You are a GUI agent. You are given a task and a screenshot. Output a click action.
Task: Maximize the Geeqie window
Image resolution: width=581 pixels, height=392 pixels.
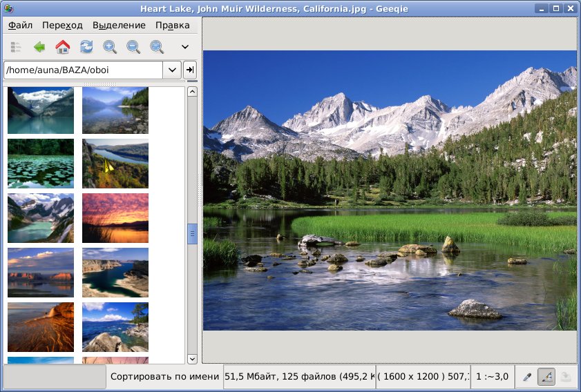pyautogui.click(x=556, y=8)
